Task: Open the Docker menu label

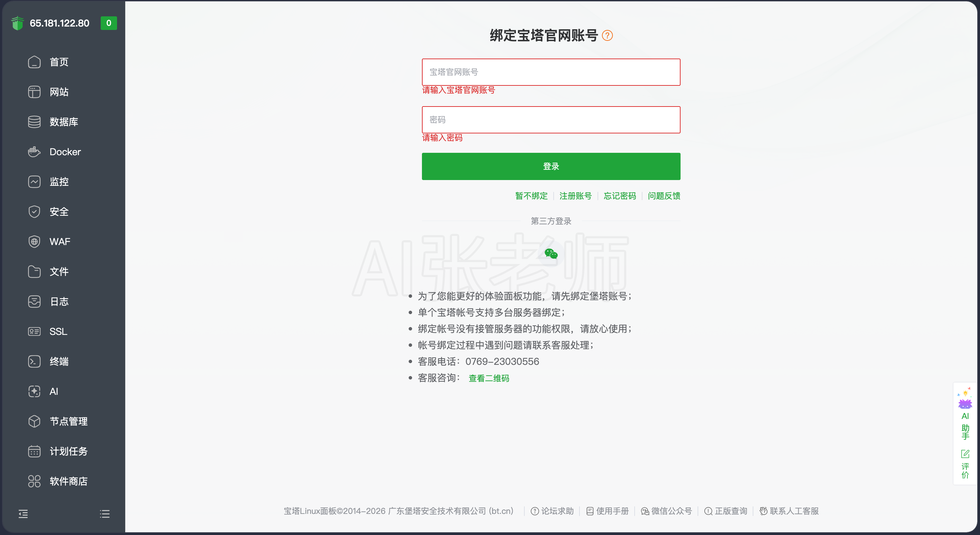Action: click(x=65, y=152)
